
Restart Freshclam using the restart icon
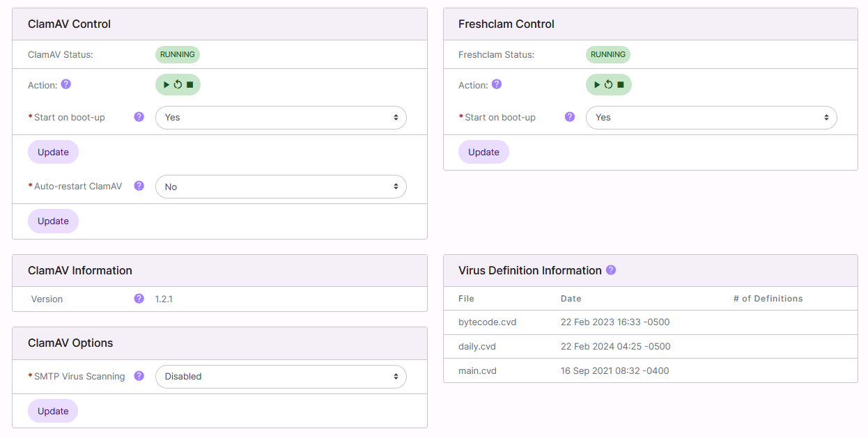[607, 84]
